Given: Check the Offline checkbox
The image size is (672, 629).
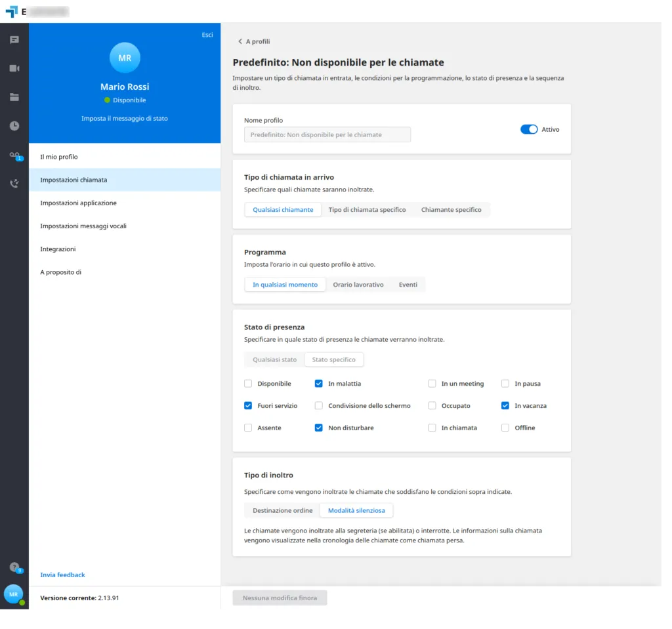Looking at the screenshot, I should pos(505,428).
